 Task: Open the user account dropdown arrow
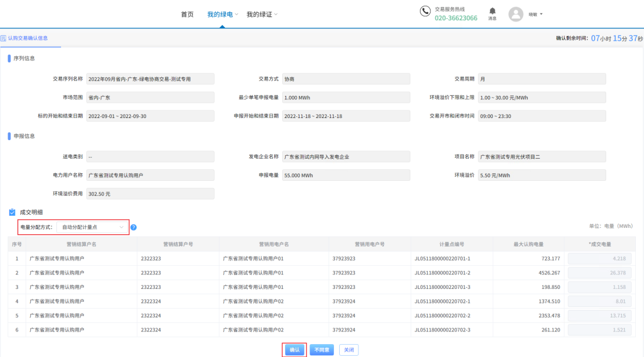pos(542,14)
